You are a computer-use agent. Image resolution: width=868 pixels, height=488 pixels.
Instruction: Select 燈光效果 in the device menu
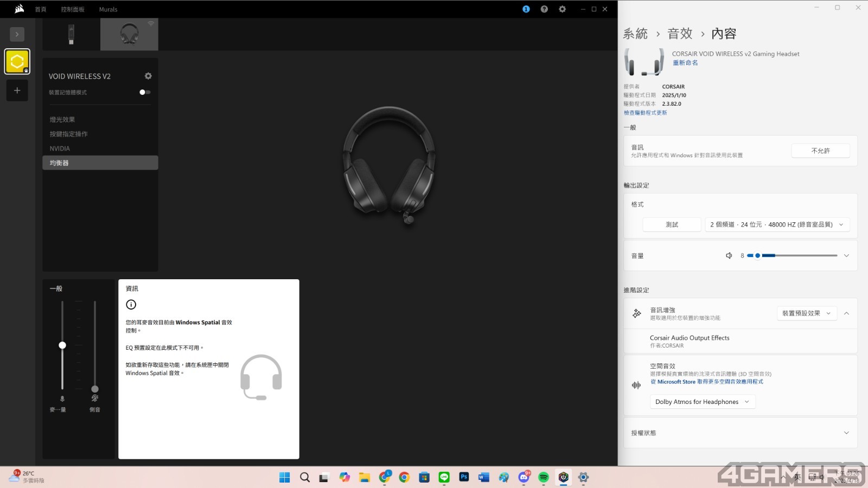tap(100, 119)
